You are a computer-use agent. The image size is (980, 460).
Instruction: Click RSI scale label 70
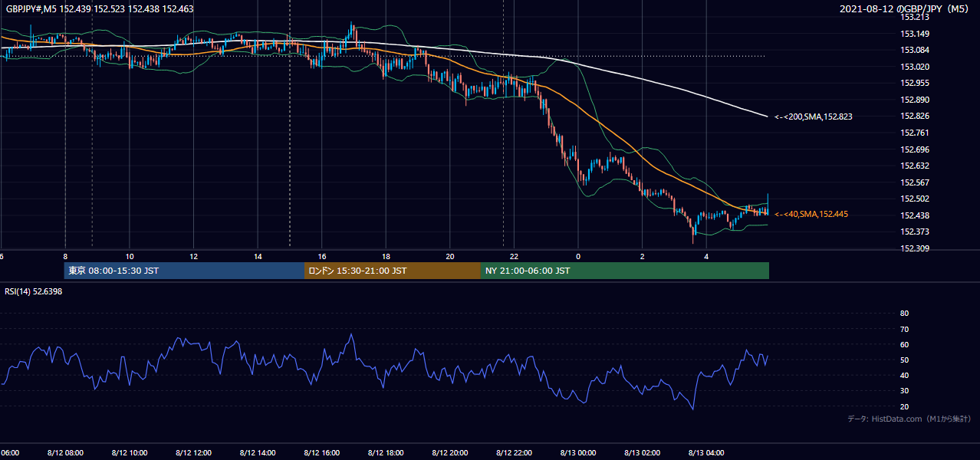[905, 329]
